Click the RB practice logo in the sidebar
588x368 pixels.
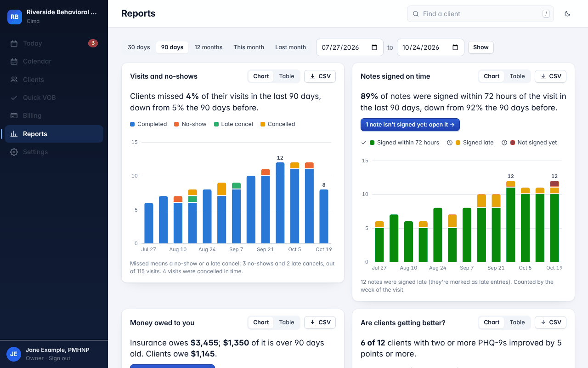click(x=15, y=17)
